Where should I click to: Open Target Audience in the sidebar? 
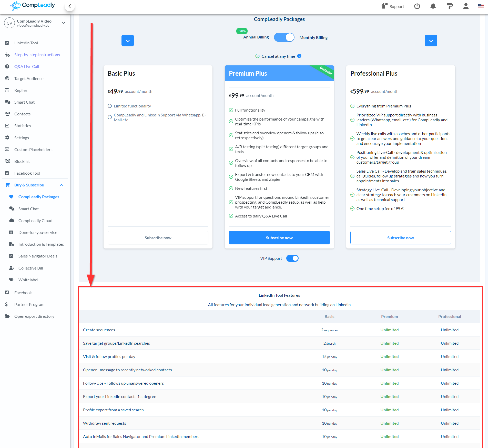[x=29, y=78]
